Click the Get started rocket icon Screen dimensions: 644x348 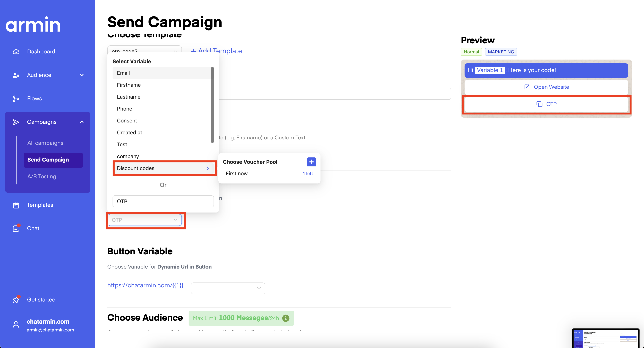coord(16,300)
